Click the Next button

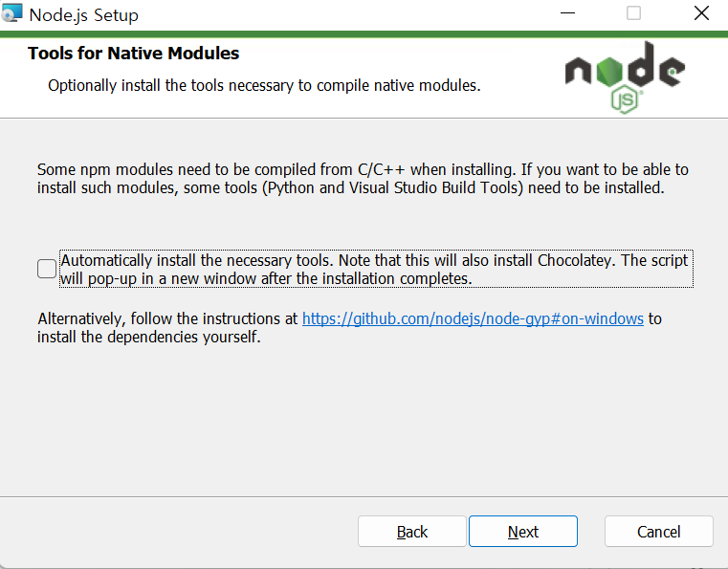[x=522, y=532]
